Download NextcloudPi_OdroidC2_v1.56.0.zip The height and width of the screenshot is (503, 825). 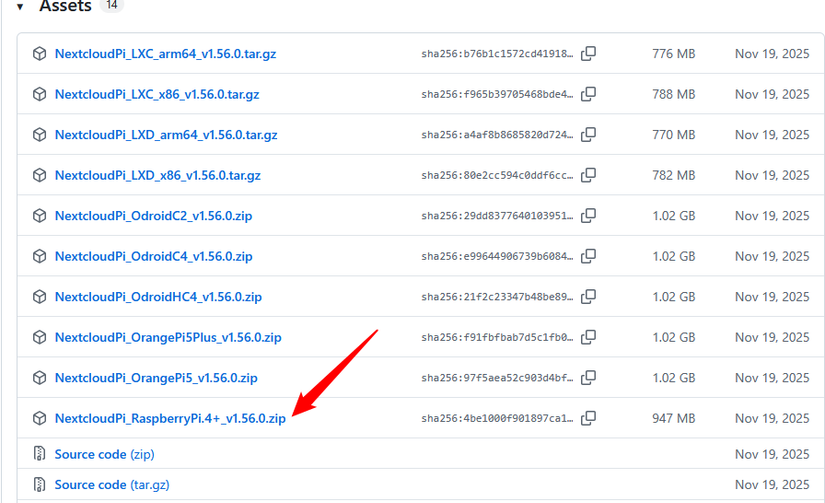coord(153,216)
